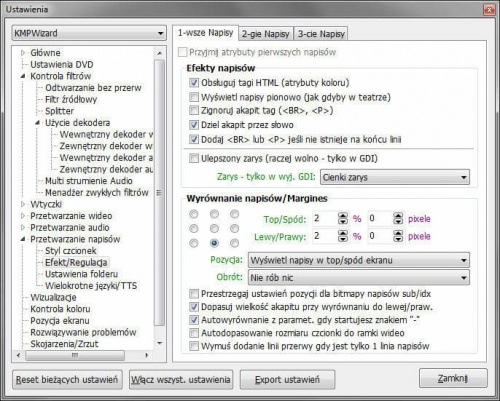Image resolution: width=500 pixels, height=401 pixels.
Task: Expand the Wtyczki tree node
Action: click(23, 204)
